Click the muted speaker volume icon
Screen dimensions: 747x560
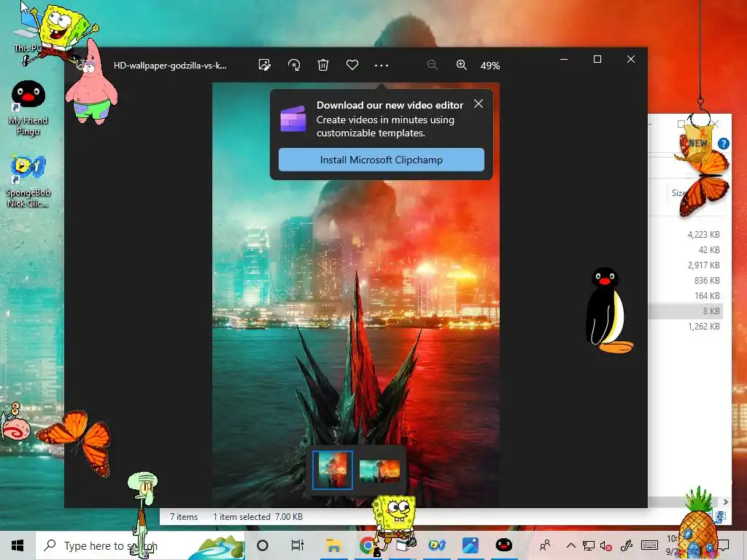click(606, 545)
